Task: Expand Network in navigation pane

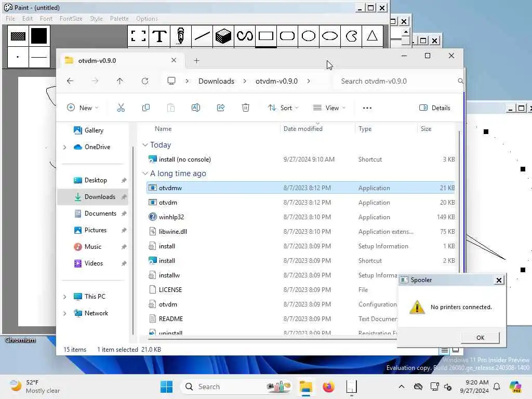Action: click(x=65, y=313)
